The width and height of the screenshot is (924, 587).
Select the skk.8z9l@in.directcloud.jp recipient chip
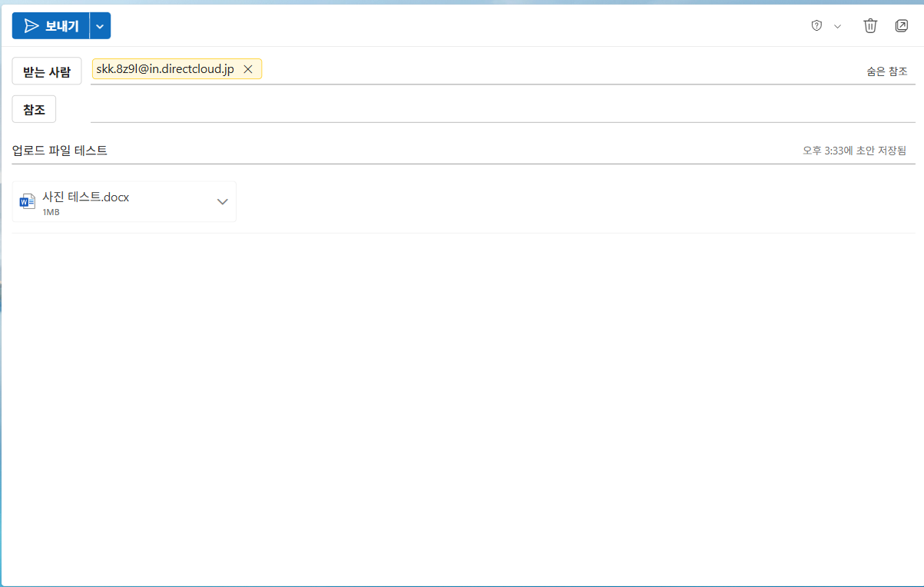[x=165, y=69]
